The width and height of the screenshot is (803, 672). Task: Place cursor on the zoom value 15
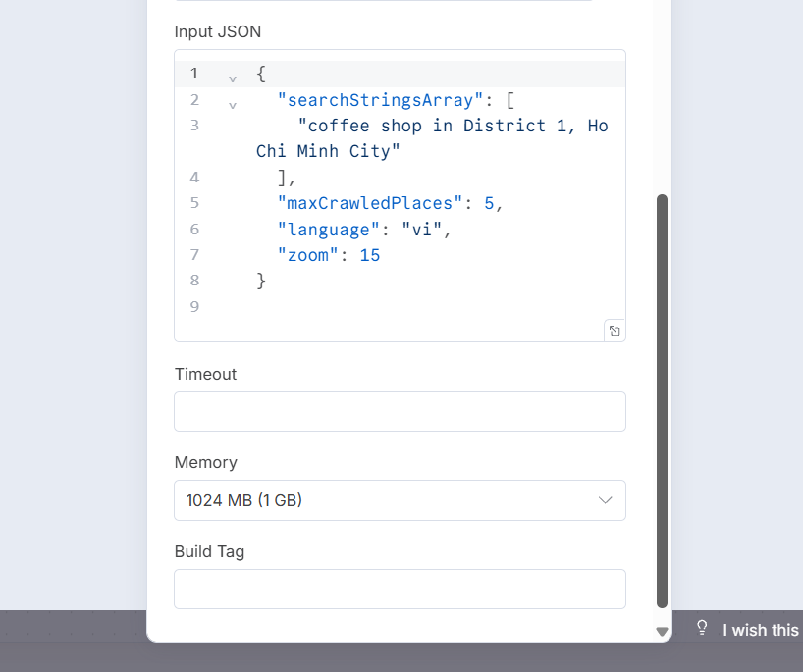370,254
